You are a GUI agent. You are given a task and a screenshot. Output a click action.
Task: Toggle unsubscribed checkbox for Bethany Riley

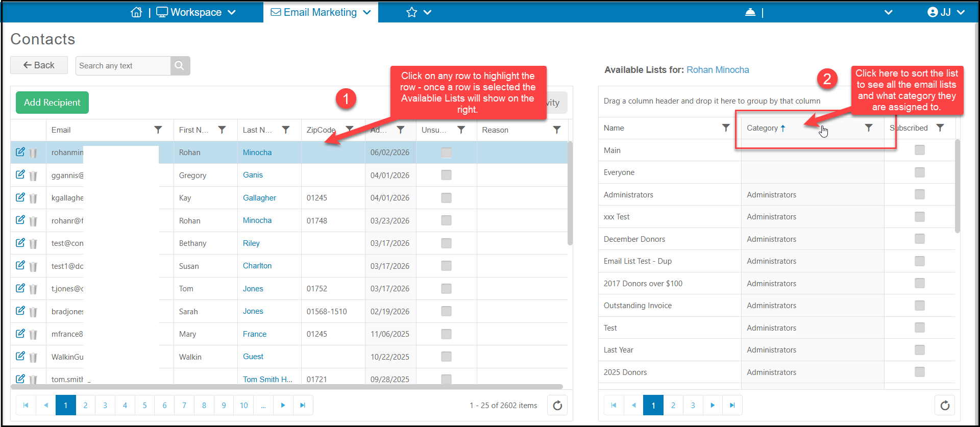point(446,243)
